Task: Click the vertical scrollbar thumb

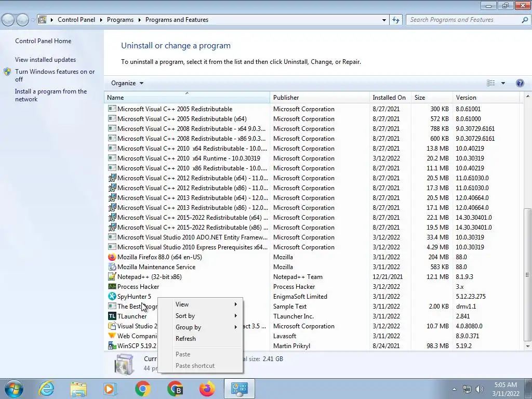Action: (528, 275)
